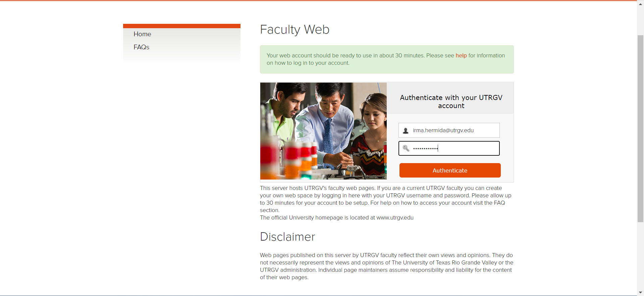Open the FAQs sidebar menu item
This screenshot has width=644, height=296.
coord(141,47)
